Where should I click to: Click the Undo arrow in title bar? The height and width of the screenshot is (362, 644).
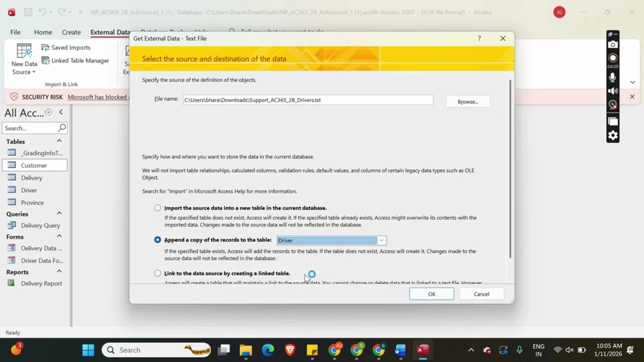42,12
